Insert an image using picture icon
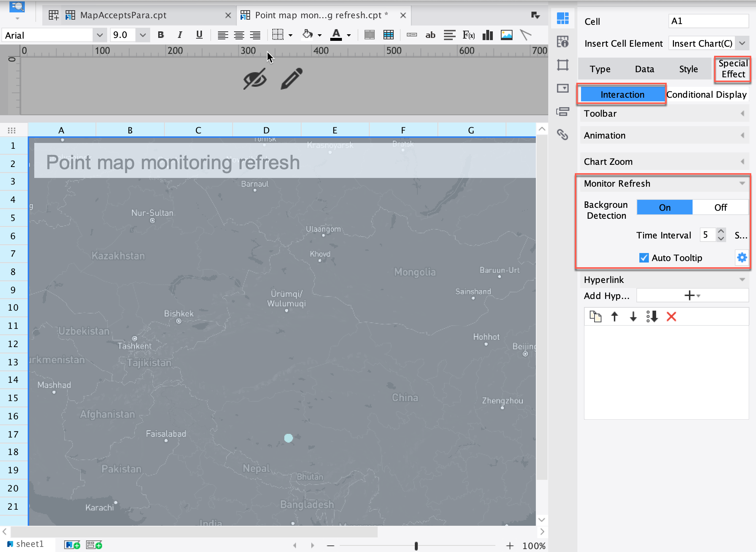The height and width of the screenshot is (552, 756). pyautogui.click(x=507, y=35)
